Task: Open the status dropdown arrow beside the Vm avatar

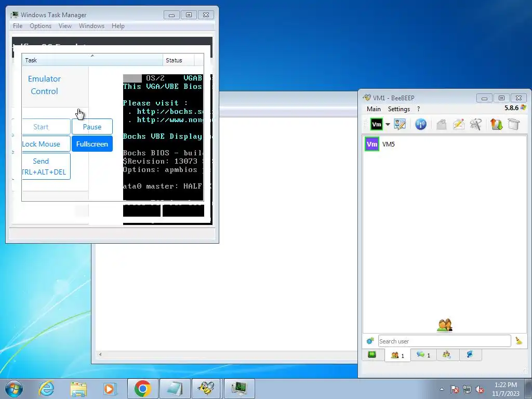Action: coord(388,125)
